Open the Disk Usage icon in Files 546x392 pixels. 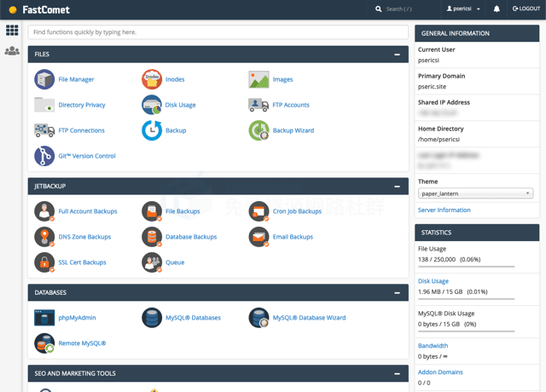tap(152, 105)
